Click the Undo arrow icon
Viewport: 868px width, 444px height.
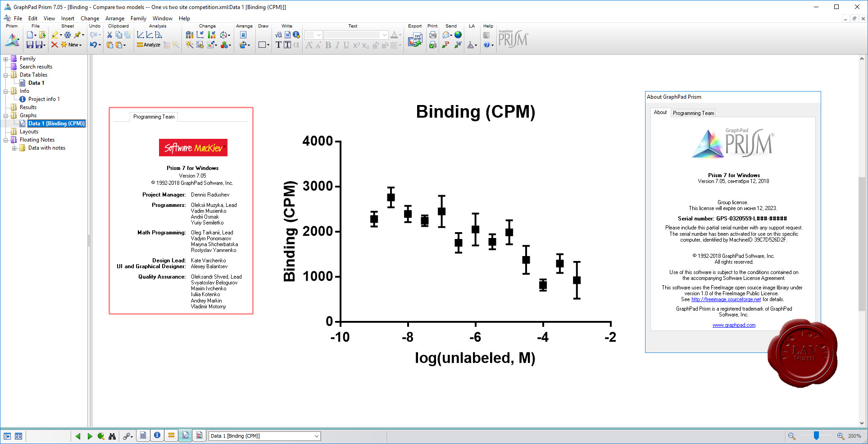point(93,45)
